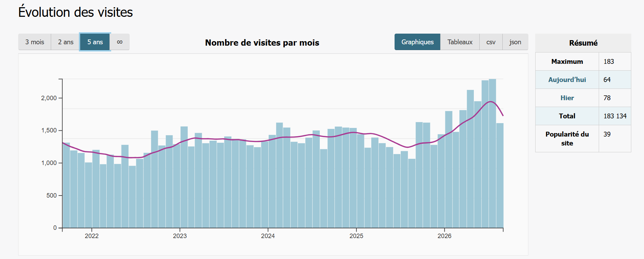Show all-time data with infinity symbol
The image size is (644, 259).
[120, 42]
